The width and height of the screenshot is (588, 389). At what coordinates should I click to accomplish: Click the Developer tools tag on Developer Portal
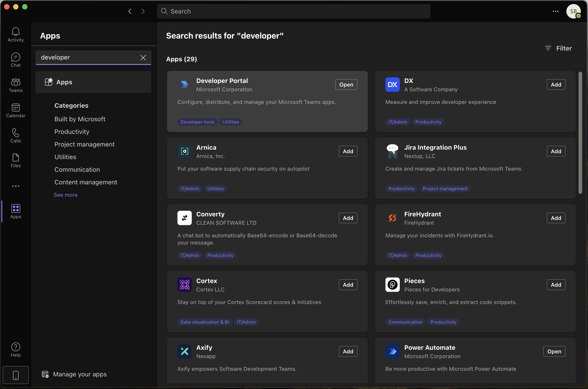(x=197, y=122)
